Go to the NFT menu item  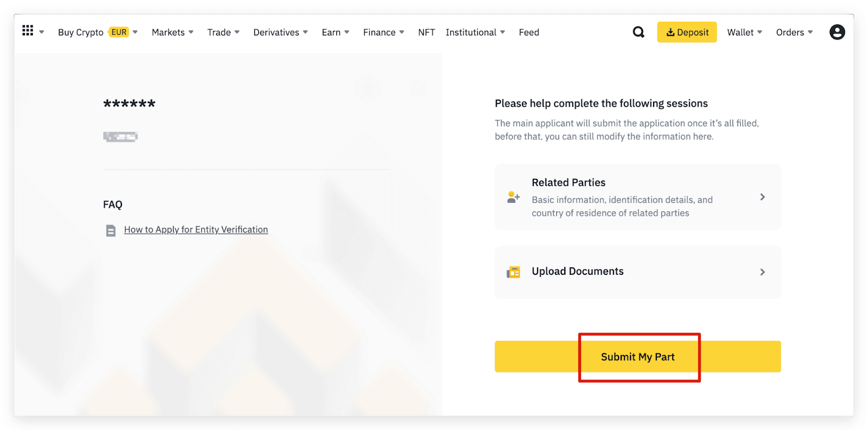(x=426, y=33)
